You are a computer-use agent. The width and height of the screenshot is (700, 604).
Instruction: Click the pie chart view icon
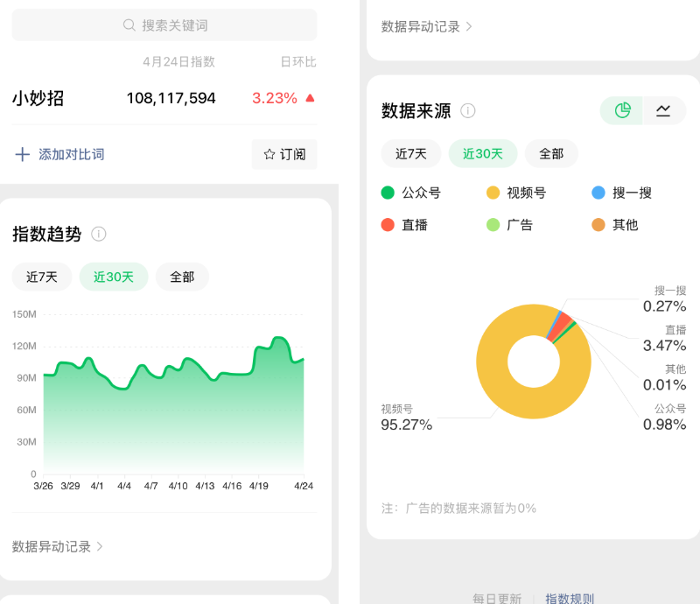(x=620, y=111)
